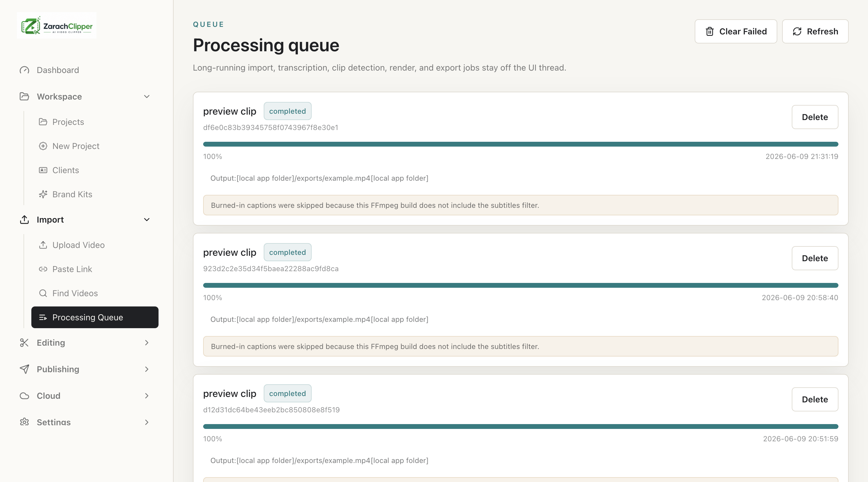The width and height of the screenshot is (868, 482).
Task: Expand the Publishing section chevron
Action: coord(146,369)
